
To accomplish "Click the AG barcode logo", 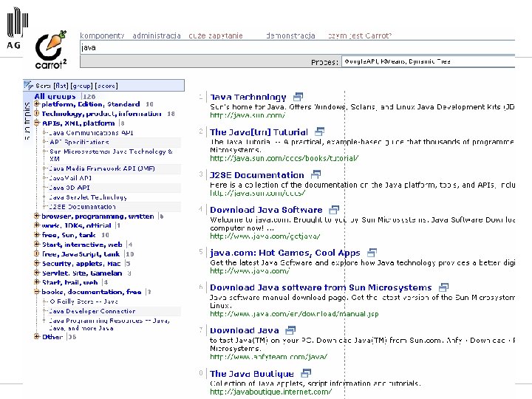I will [x=17, y=28].
